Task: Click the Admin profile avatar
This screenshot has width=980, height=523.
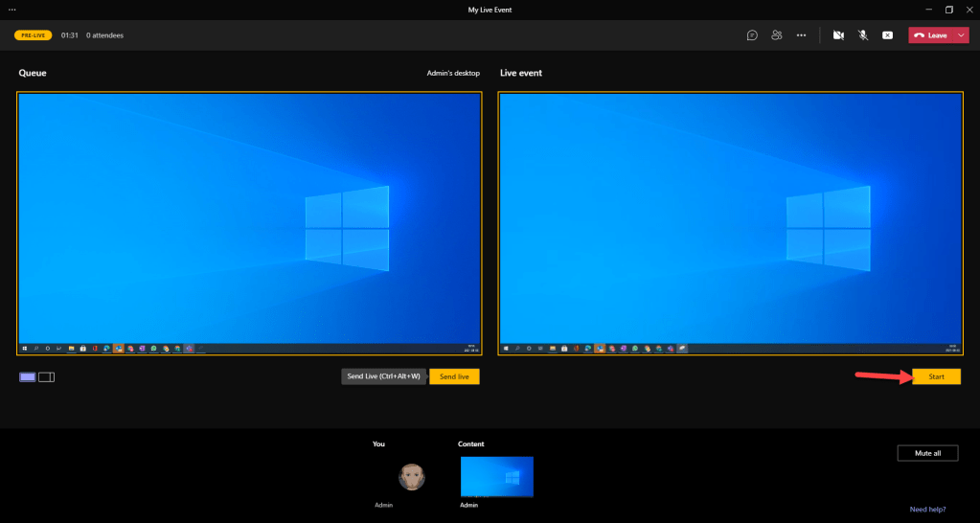Action: coord(412,476)
